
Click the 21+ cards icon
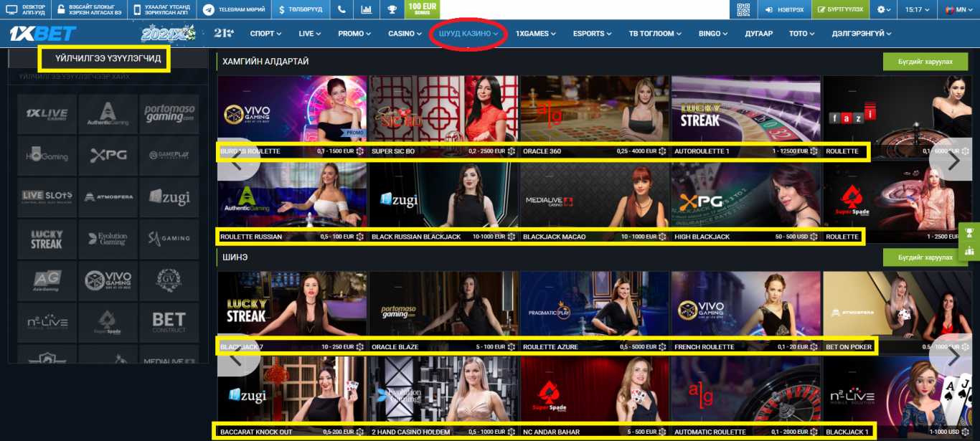pyautogui.click(x=224, y=33)
